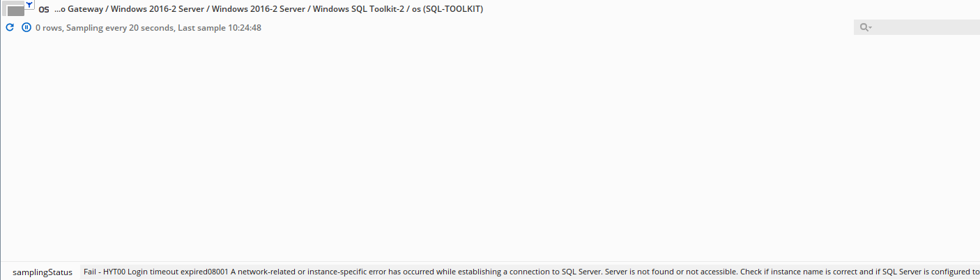The width and height of the screenshot is (980, 280).
Task: Click the magnifier search icon
Action: 864,27
